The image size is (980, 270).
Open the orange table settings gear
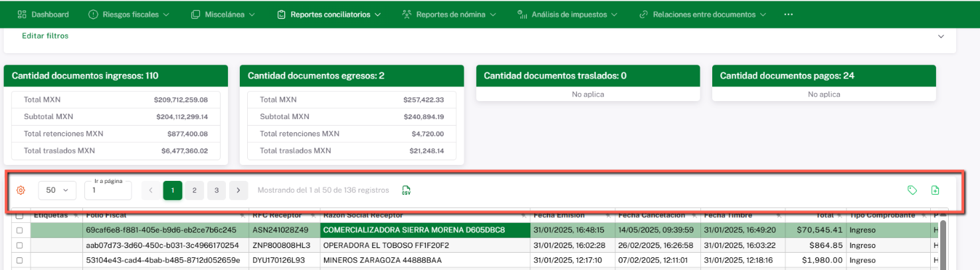click(x=21, y=190)
